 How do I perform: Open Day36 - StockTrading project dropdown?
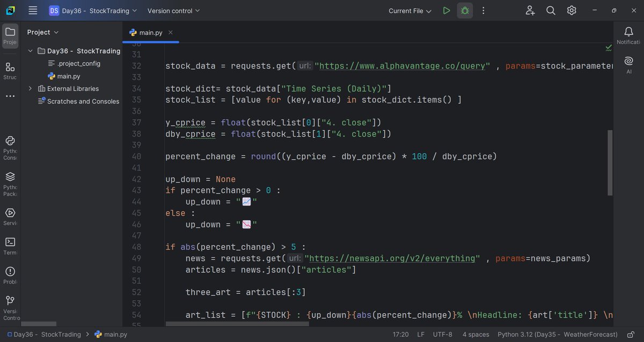(93, 10)
